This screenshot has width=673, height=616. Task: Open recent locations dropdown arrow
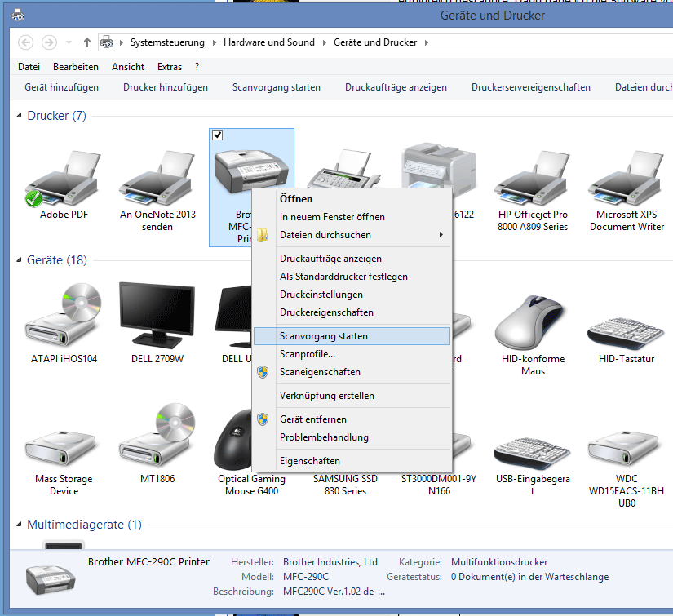coord(69,42)
